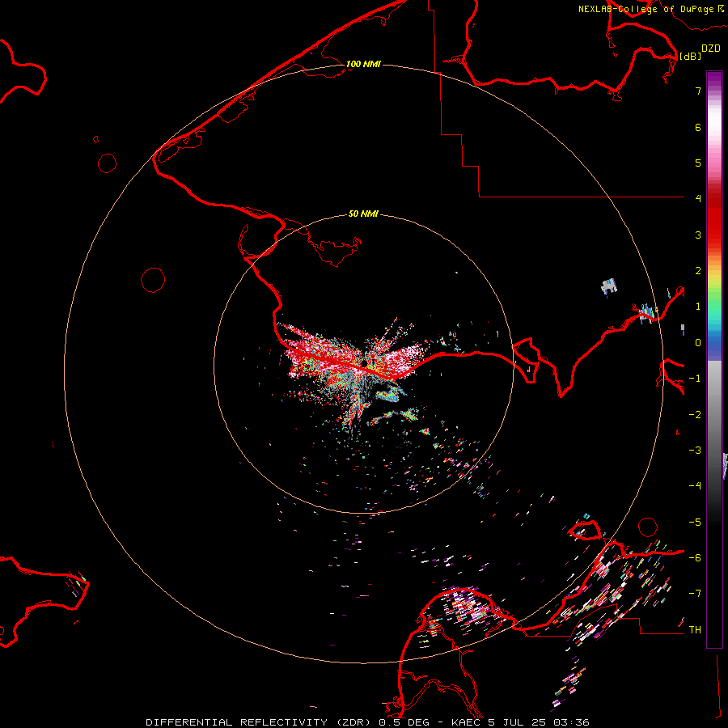728x728 pixels.
Task: Click the "1" tick label on the dB scale
Action: click(x=698, y=307)
